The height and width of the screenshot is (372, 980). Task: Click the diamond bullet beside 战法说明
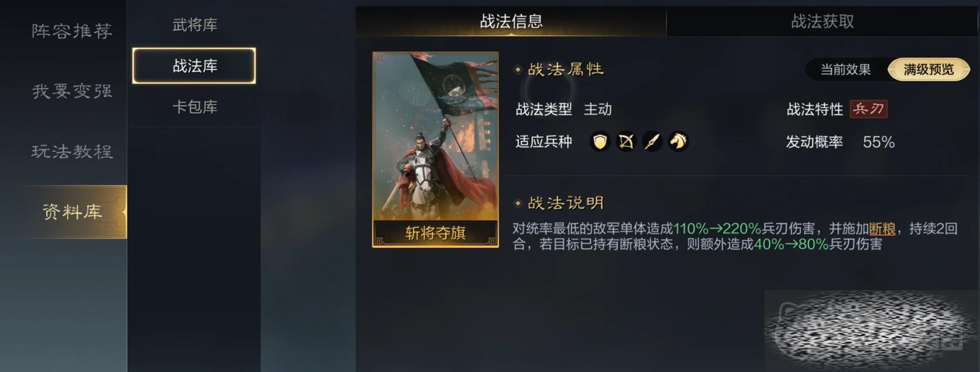click(517, 203)
